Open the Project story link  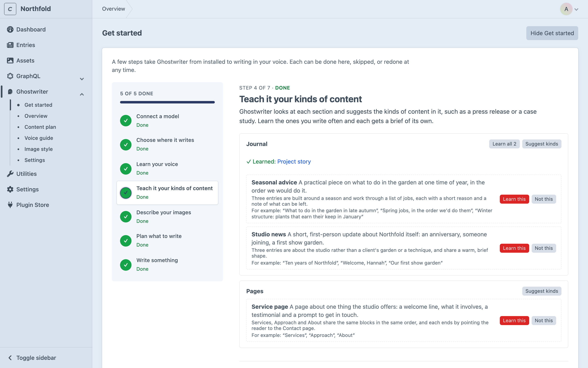click(294, 162)
